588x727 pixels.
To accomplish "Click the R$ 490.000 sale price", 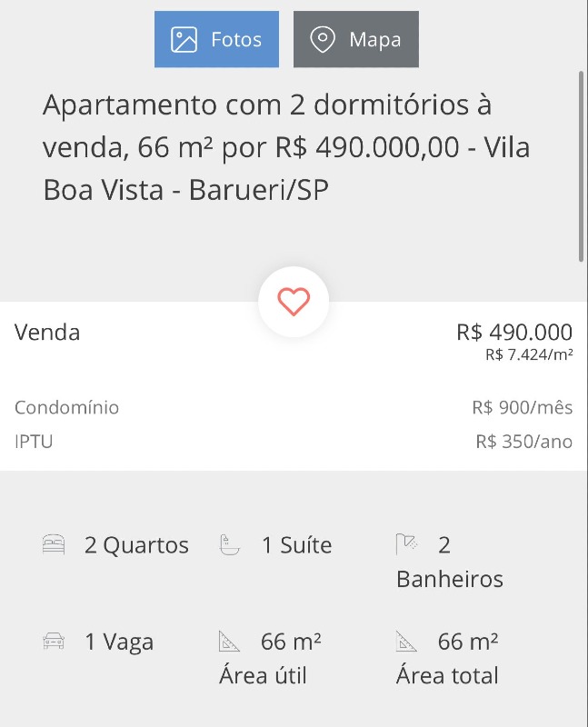I will click(x=514, y=332).
